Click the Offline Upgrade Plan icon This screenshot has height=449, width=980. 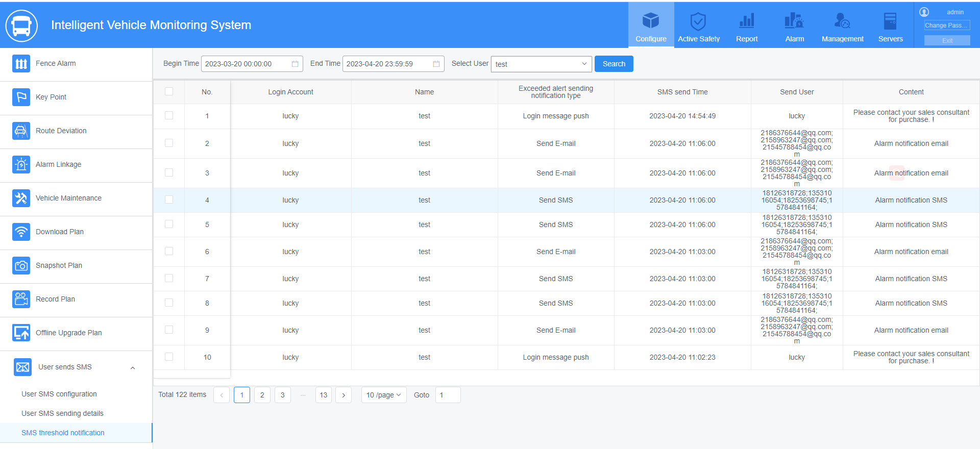pos(21,333)
